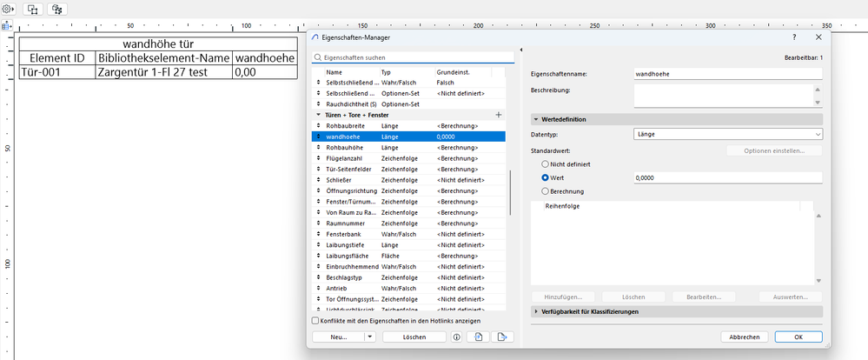The width and height of the screenshot is (868, 360).
Task: Select the Wert radio button
Action: click(546, 177)
